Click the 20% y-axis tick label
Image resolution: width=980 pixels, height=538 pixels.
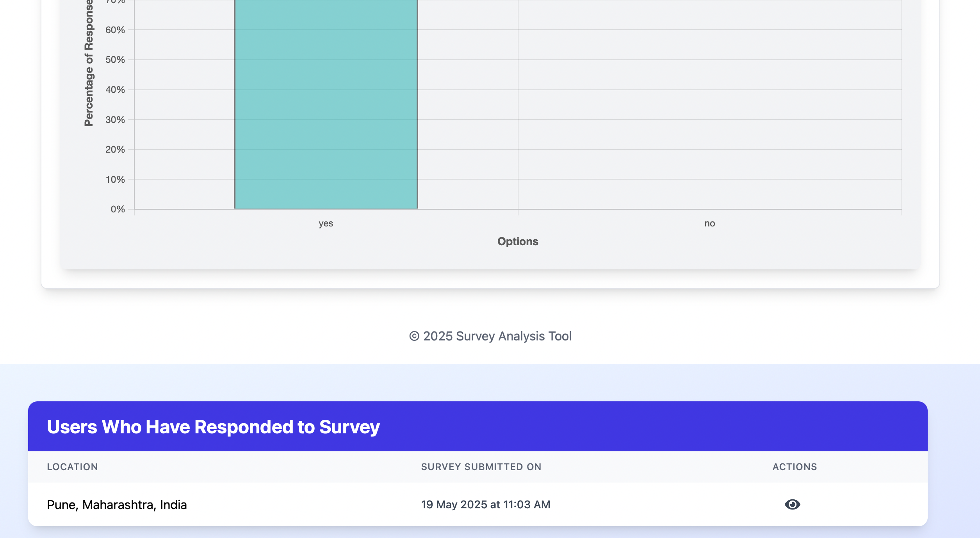pos(115,150)
